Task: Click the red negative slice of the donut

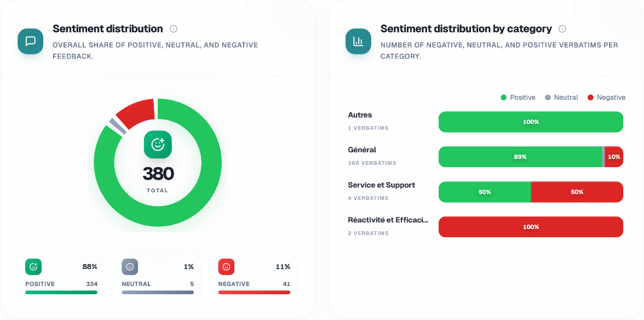Action: coord(137,112)
